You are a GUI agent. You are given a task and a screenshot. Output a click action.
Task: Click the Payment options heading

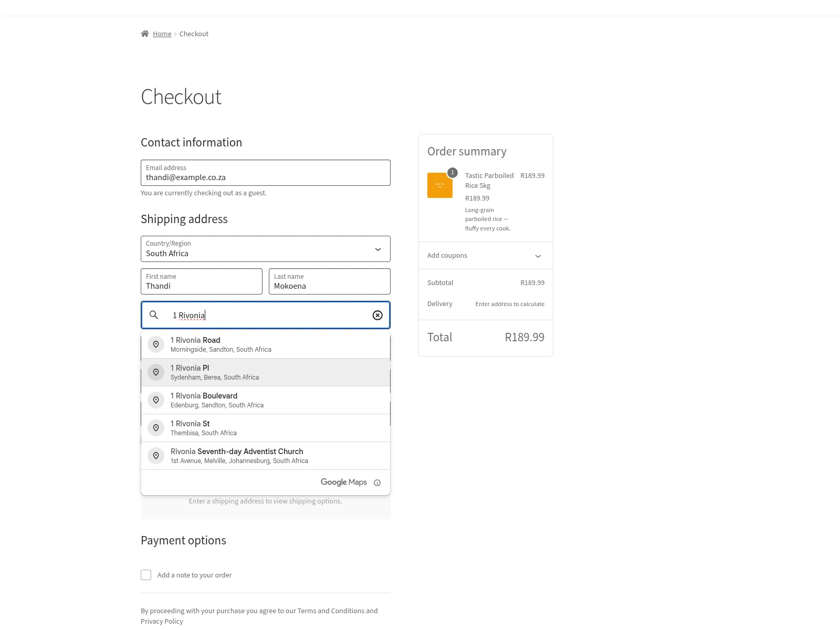[183, 540]
